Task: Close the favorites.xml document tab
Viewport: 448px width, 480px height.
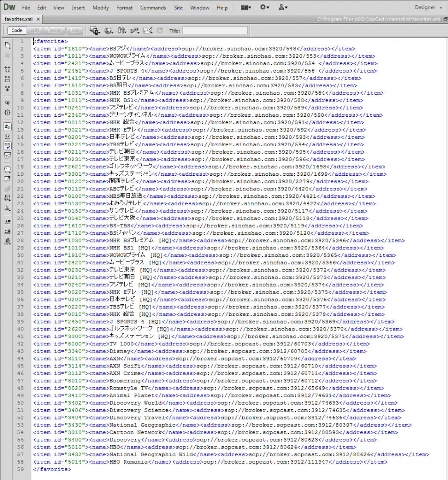Action: click(38, 19)
